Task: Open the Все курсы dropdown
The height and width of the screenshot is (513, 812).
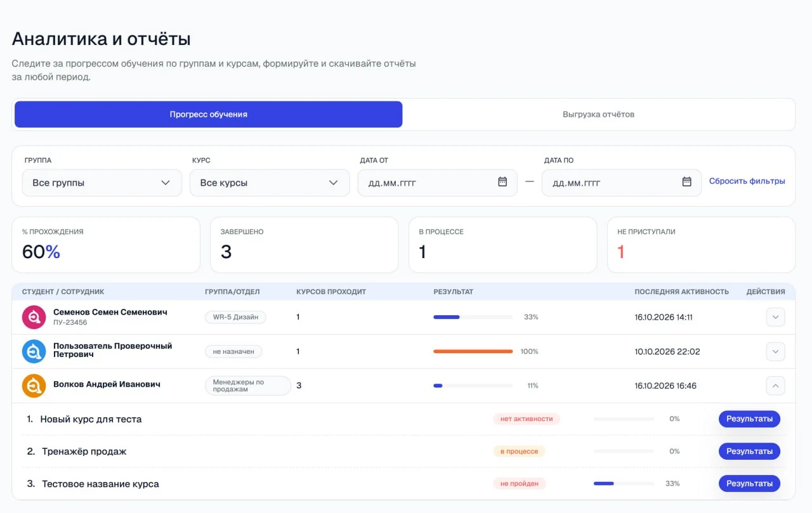Action: pos(270,183)
